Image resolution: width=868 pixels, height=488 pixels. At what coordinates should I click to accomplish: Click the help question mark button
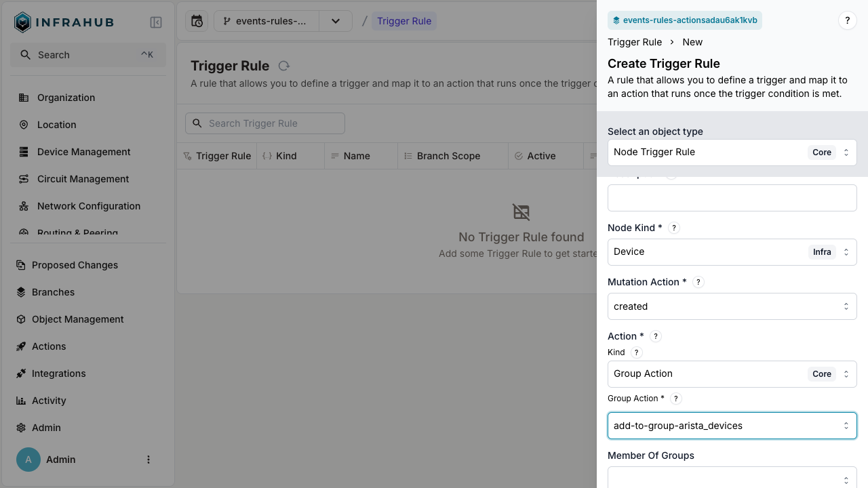tap(847, 20)
